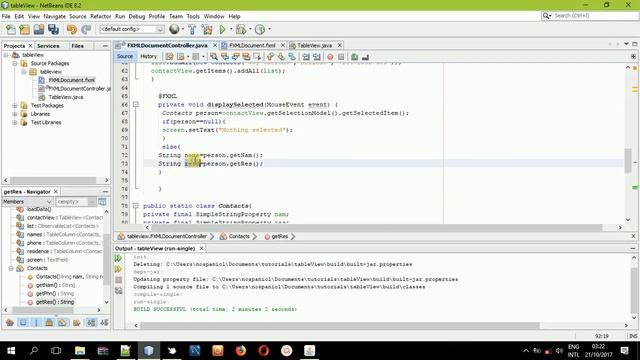This screenshot has height=360, width=640.
Task: Click the Clean and Build Project icon
Action: pos(207,29)
